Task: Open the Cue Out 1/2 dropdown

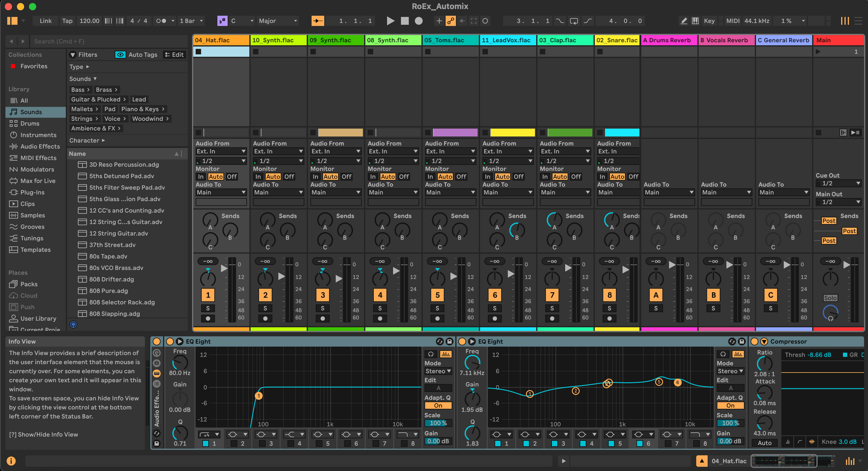Action: click(838, 183)
